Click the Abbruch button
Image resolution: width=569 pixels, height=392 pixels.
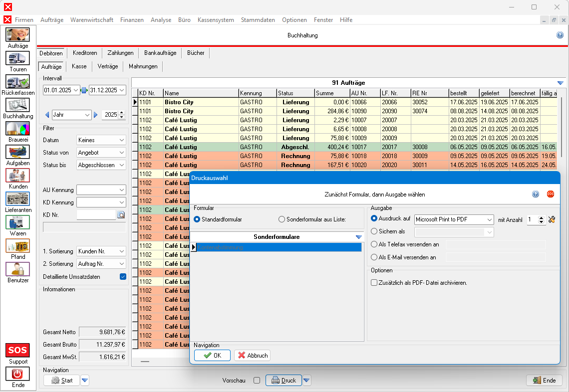coord(252,356)
